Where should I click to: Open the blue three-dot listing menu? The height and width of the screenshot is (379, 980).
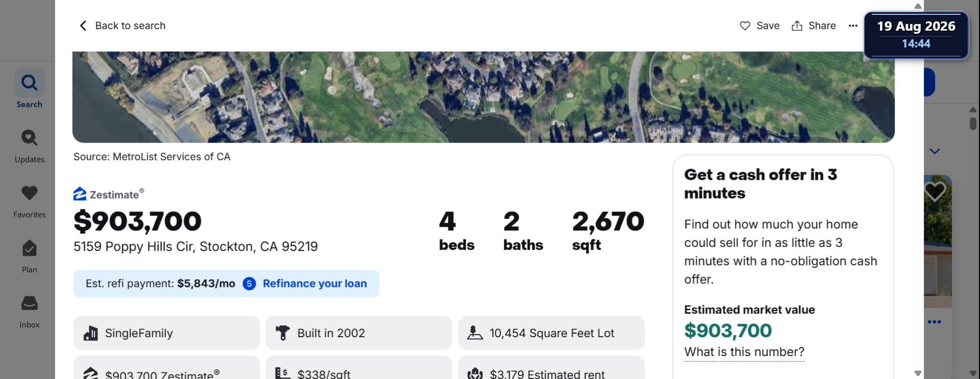click(935, 322)
